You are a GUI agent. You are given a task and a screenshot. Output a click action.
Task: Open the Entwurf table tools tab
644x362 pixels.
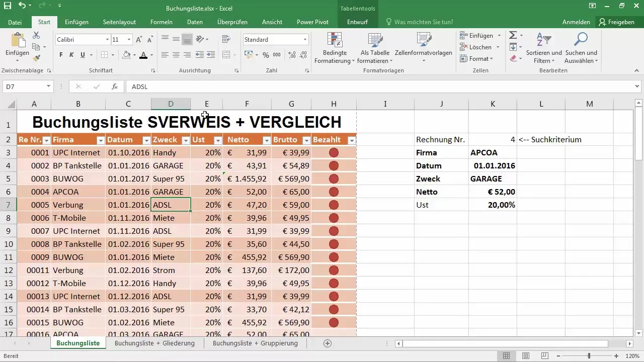pyautogui.click(x=357, y=22)
